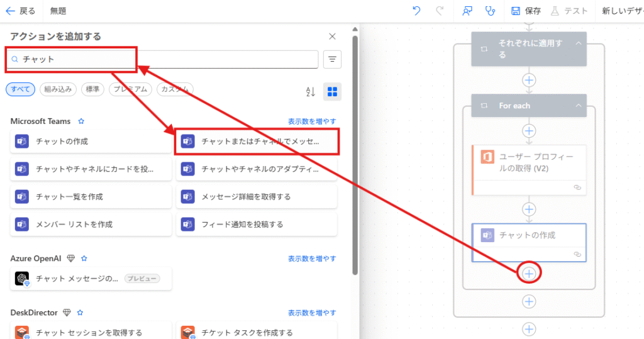Click connection link icon on profile card
The height and width of the screenshot is (339, 644).
pyautogui.click(x=577, y=187)
